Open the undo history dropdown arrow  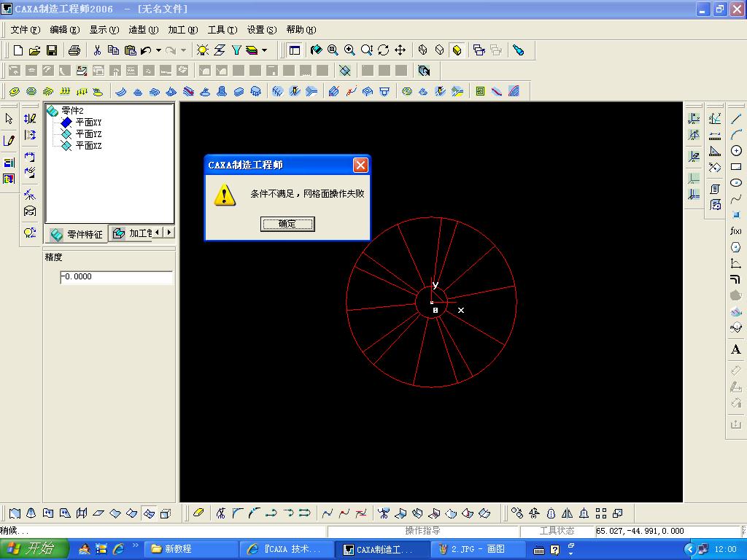click(x=158, y=50)
